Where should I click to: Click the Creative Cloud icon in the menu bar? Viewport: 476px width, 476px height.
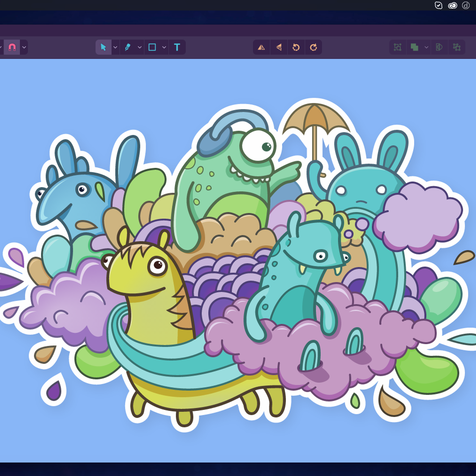(452, 5)
